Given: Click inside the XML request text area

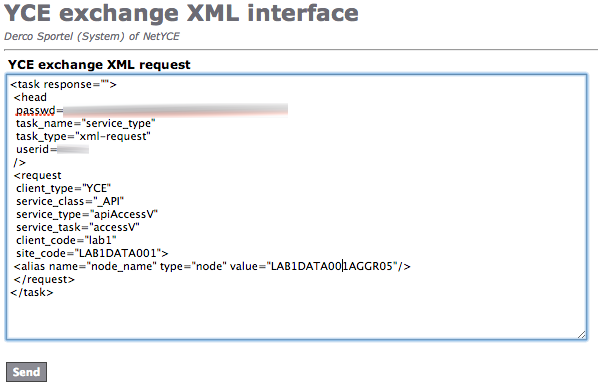Looking at the screenshot, I should (296, 207).
